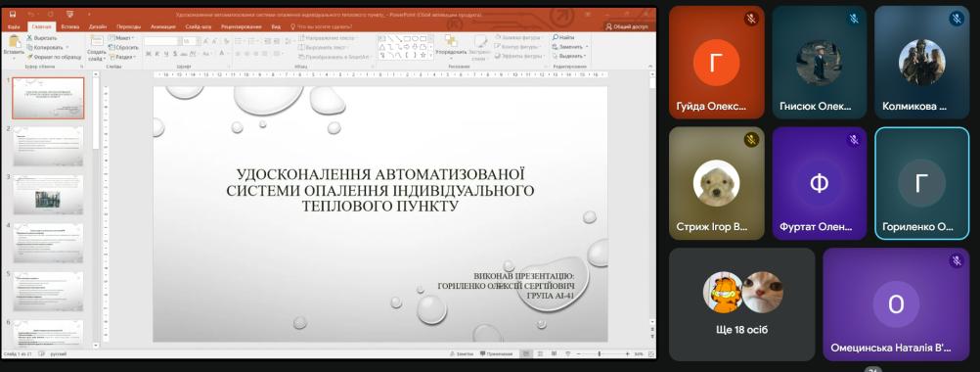Click Find (Найти) magnifier command
Viewport: 980px width, 372px height.
click(563, 37)
